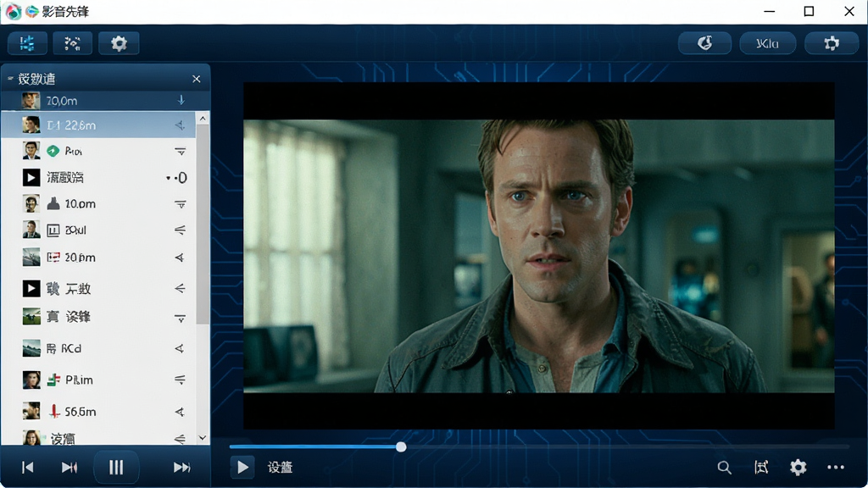The image size is (868, 488).
Task: Click share icon on 22.6m row
Action: point(180,125)
